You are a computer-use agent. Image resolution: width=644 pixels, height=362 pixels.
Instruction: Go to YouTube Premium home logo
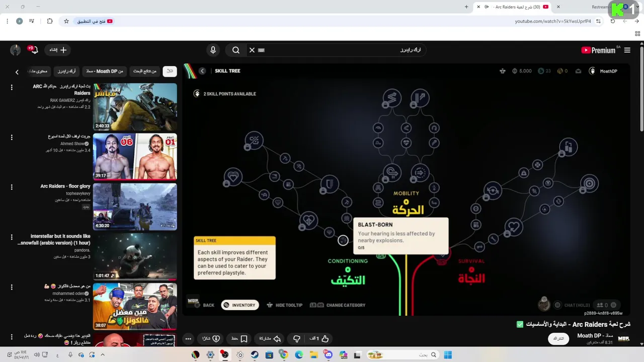[x=598, y=50]
